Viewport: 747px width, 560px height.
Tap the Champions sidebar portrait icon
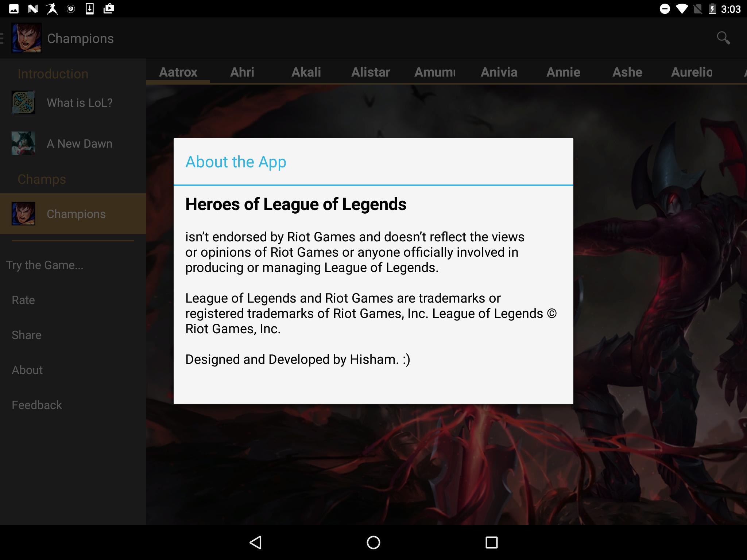click(x=23, y=214)
